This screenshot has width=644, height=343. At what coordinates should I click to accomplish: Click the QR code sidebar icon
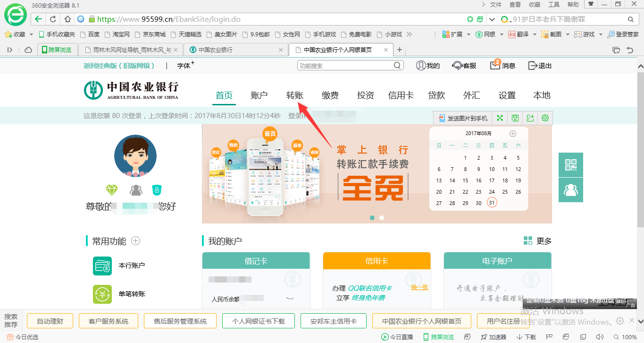pyautogui.click(x=571, y=165)
